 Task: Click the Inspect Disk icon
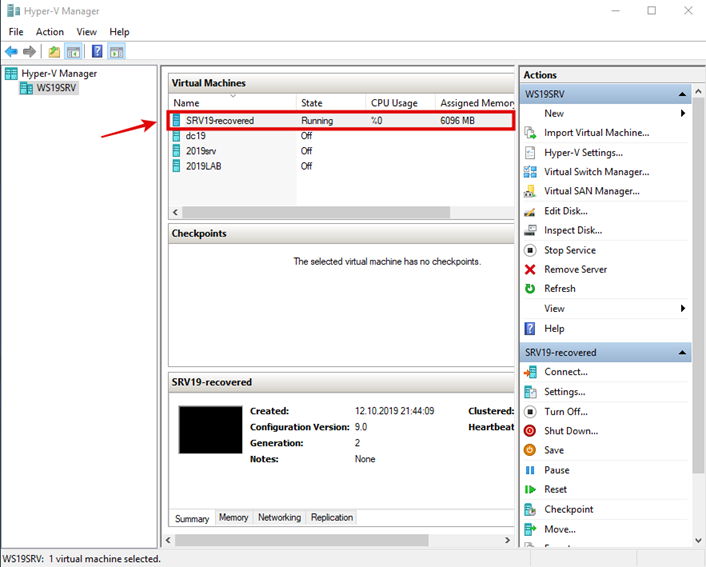pyautogui.click(x=530, y=231)
